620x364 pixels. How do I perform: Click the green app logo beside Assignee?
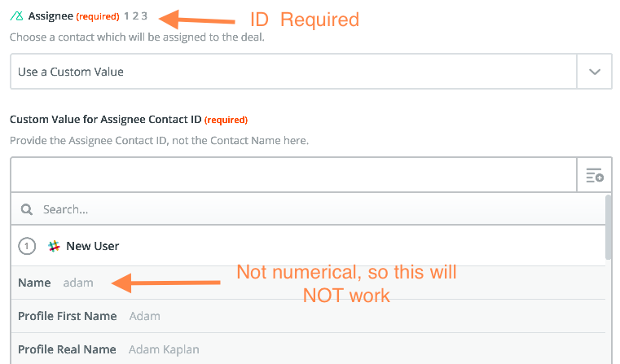pos(16,16)
